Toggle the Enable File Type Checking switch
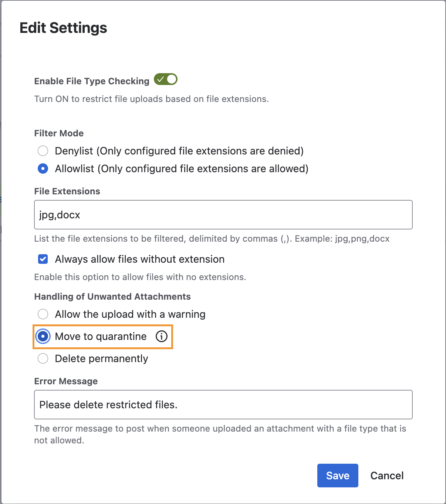This screenshot has height=504, width=446. coord(166,79)
